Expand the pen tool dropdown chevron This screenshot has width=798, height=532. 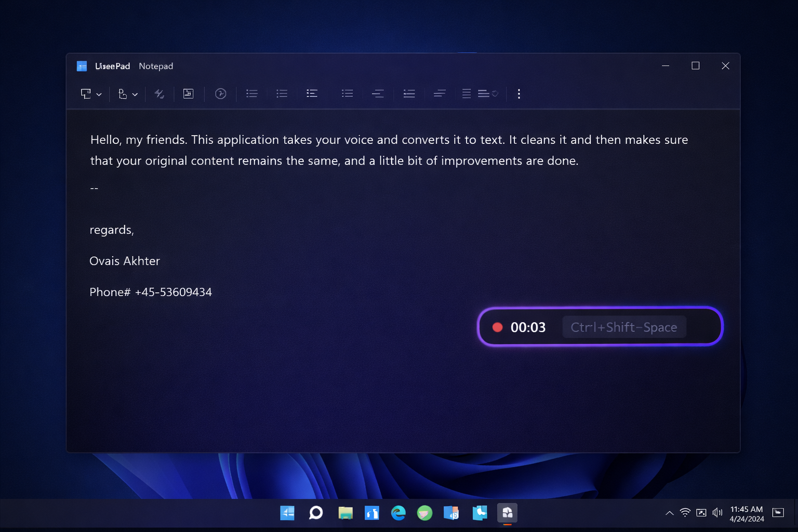[x=135, y=94]
